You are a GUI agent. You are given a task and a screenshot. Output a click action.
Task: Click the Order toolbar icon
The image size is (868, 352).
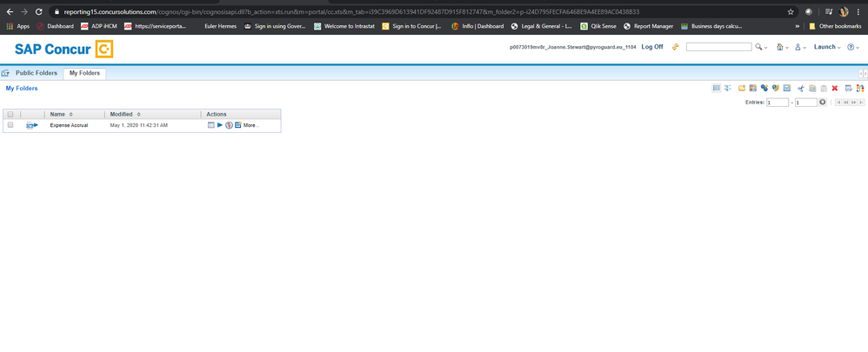point(859,88)
